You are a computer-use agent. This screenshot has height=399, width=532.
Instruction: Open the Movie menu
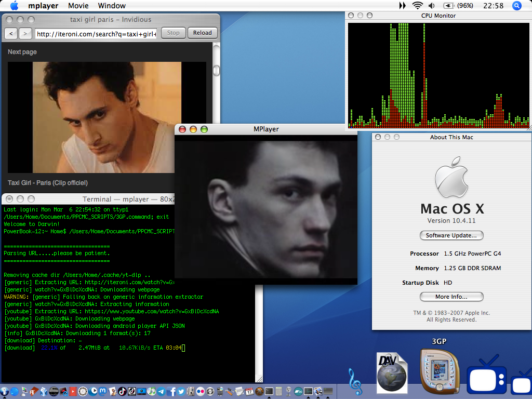point(78,6)
